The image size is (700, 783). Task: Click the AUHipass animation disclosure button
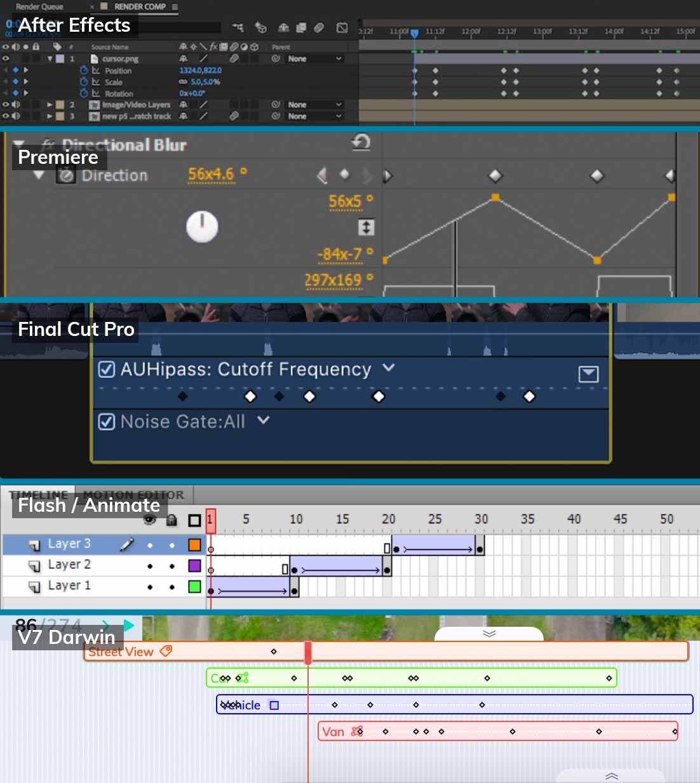pyautogui.click(x=588, y=374)
